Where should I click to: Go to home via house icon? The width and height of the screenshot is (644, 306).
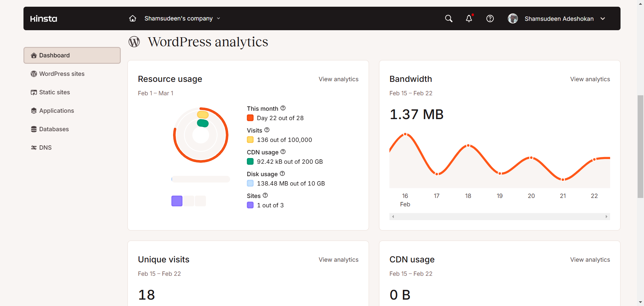(x=132, y=18)
